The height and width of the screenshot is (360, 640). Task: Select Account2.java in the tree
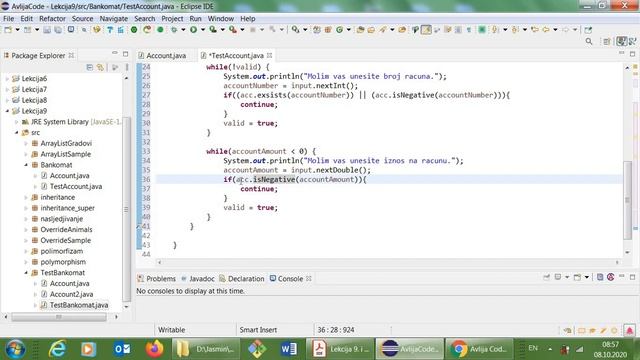[x=71, y=294]
